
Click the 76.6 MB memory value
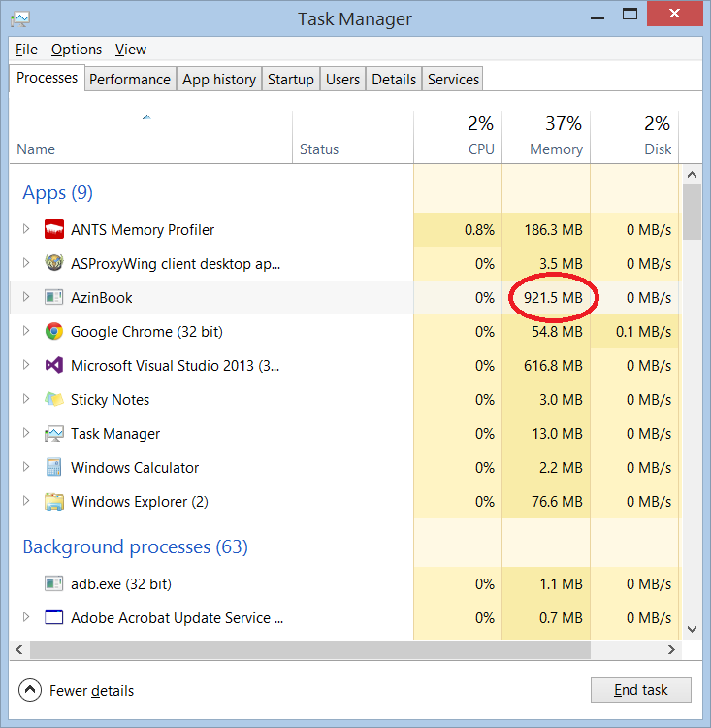tap(557, 502)
